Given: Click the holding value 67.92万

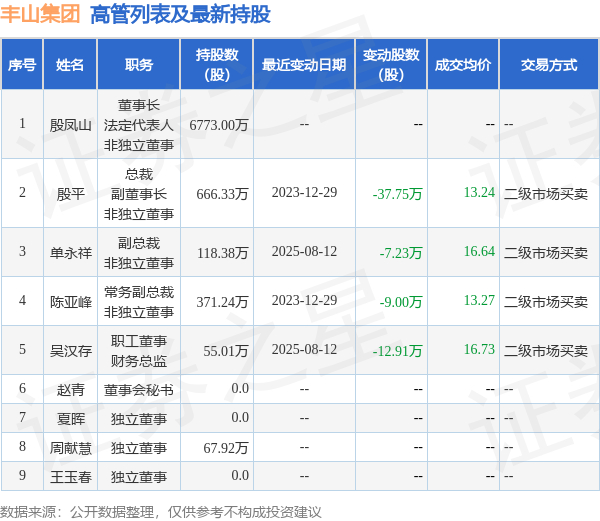Looking at the screenshot, I should pyautogui.click(x=226, y=448).
